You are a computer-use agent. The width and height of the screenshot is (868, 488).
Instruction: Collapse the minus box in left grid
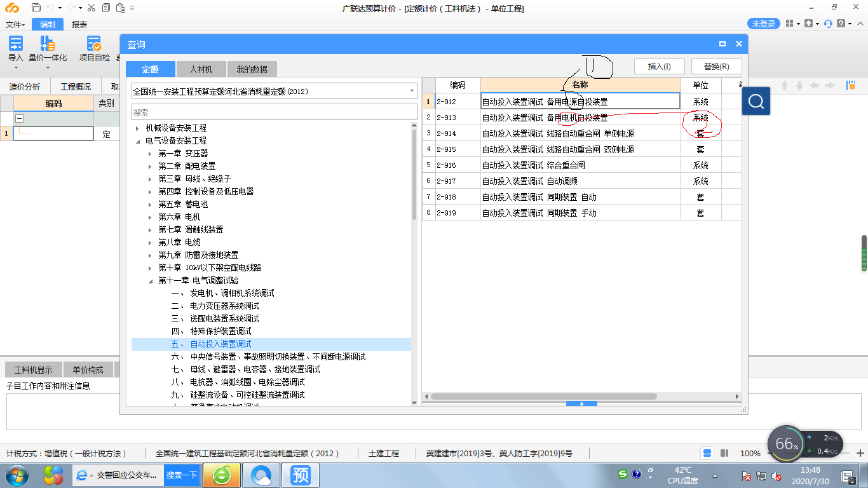[x=19, y=118]
